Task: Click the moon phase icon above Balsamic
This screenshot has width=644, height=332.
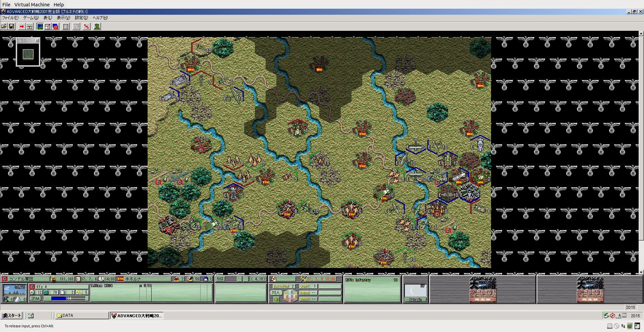Action: click(x=415, y=290)
